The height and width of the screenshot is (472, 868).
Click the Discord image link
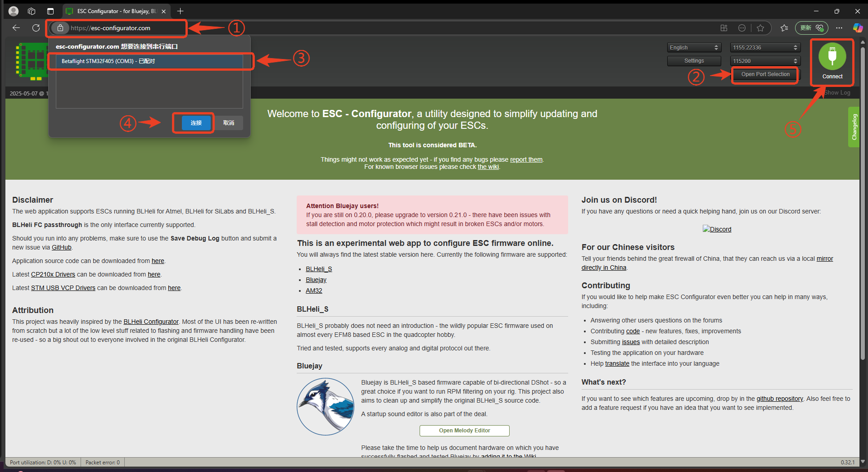[717, 229]
